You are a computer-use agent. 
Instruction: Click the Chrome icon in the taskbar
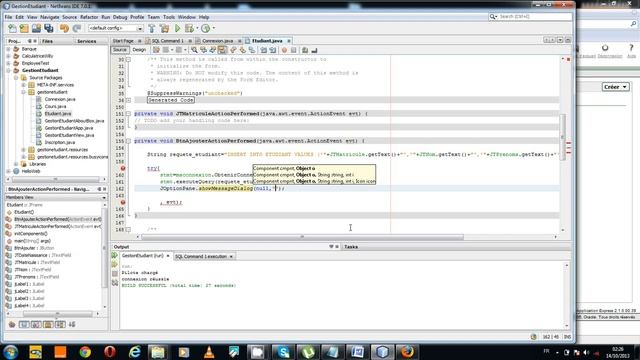coord(85,351)
